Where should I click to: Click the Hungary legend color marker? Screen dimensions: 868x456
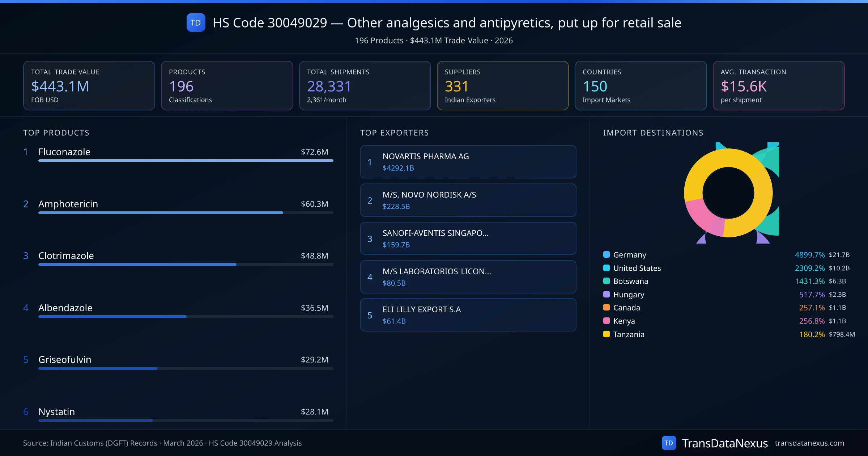606,295
